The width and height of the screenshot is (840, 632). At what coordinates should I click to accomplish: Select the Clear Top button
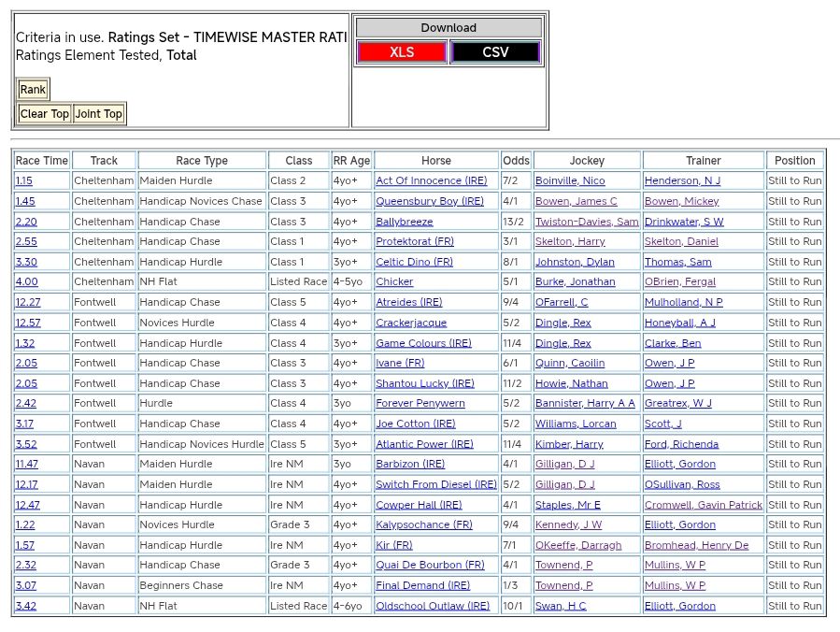tap(45, 114)
